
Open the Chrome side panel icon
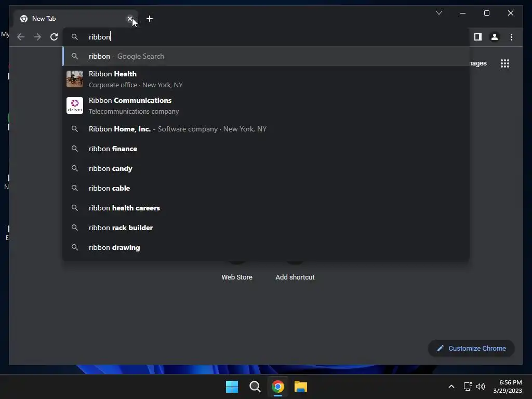point(478,37)
